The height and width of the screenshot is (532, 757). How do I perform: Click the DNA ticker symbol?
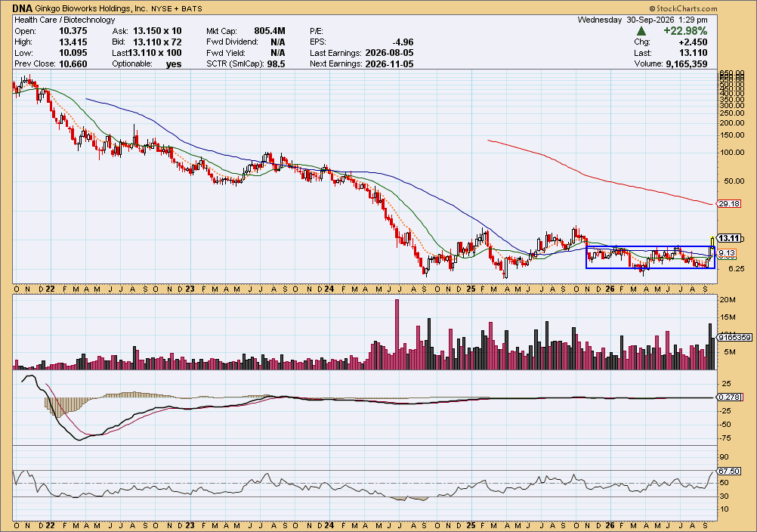pos(22,8)
